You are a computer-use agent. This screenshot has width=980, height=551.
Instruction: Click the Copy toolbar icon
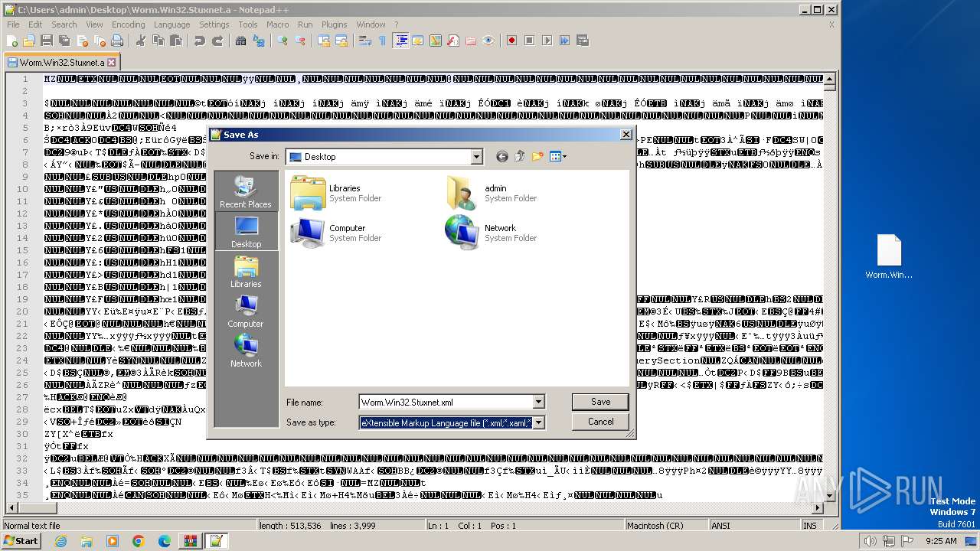pos(158,41)
